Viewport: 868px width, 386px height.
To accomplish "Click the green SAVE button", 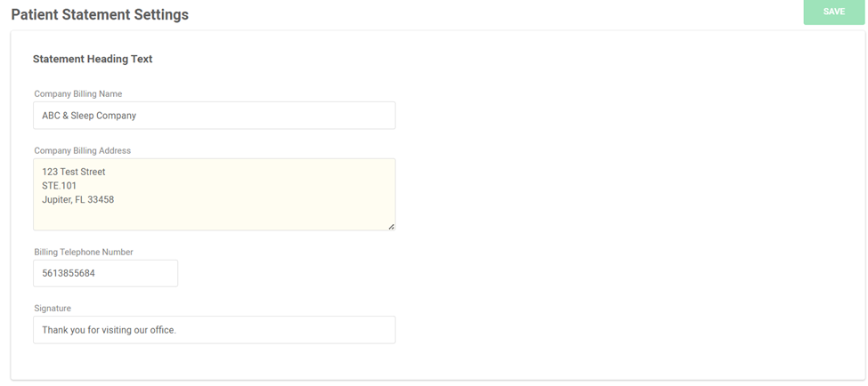I will [x=833, y=12].
